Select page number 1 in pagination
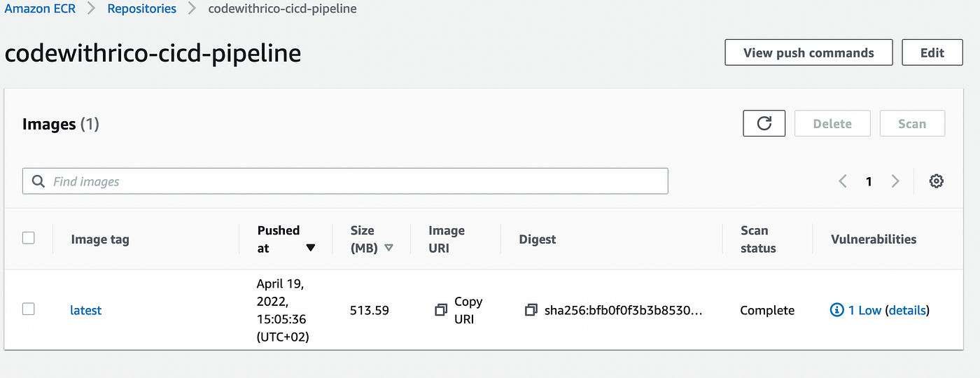Image resolution: width=980 pixels, height=378 pixels. pyautogui.click(x=869, y=181)
